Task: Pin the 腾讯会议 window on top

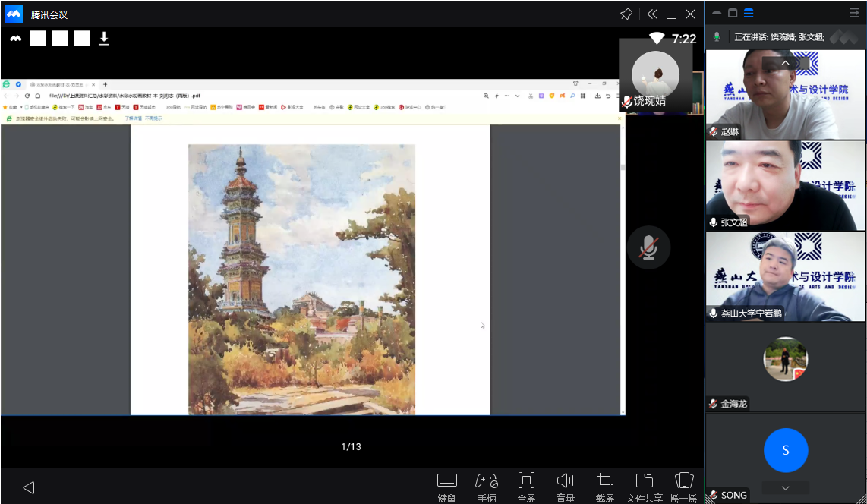Action: pos(626,14)
